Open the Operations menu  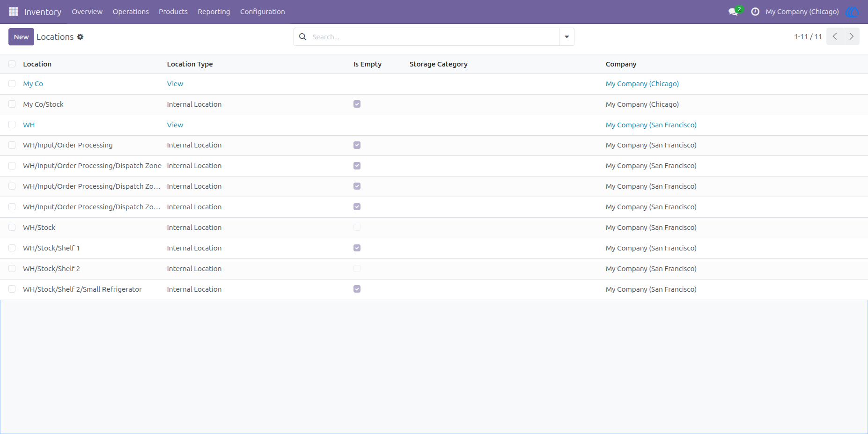(131, 12)
